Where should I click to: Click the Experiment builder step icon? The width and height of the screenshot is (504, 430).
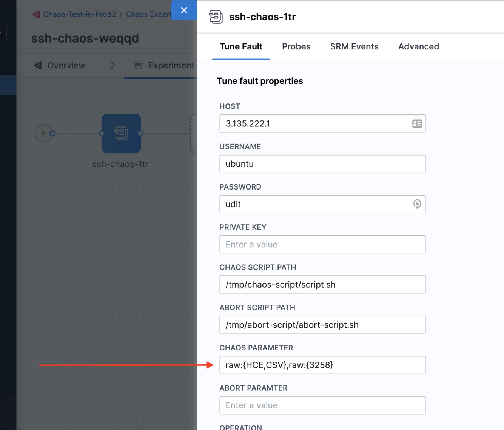tap(139, 65)
